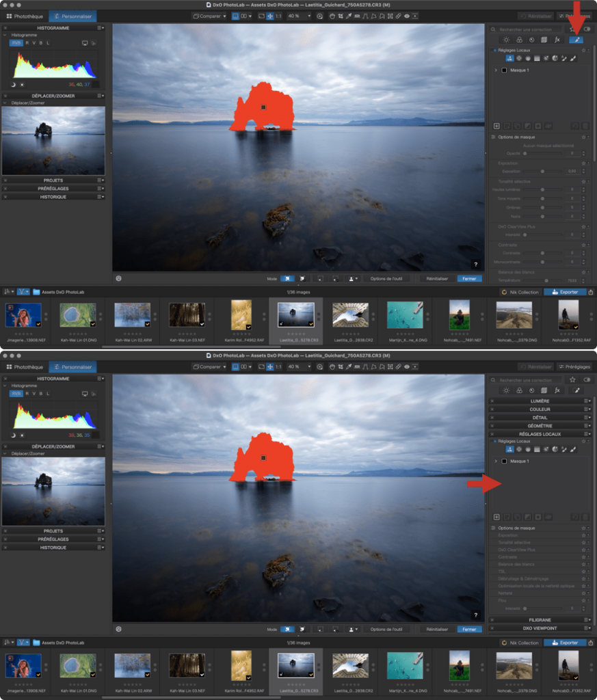Toggle active-corrections switch in the lower window palette

point(587,379)
